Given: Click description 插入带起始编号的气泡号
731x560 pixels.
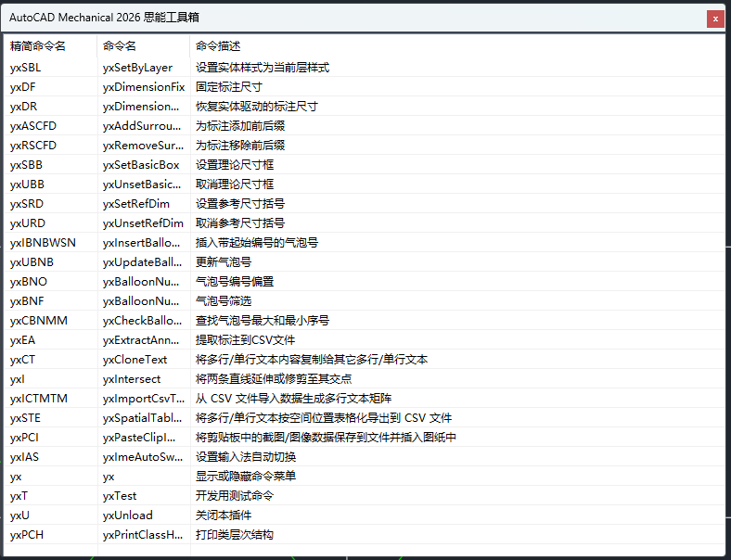Looking at the screenshot, I should [257, 243].
